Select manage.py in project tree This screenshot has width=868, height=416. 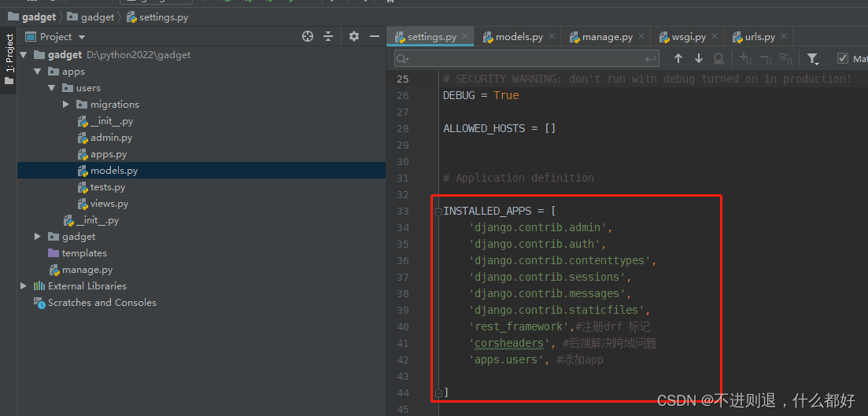(x=87, y=270)
